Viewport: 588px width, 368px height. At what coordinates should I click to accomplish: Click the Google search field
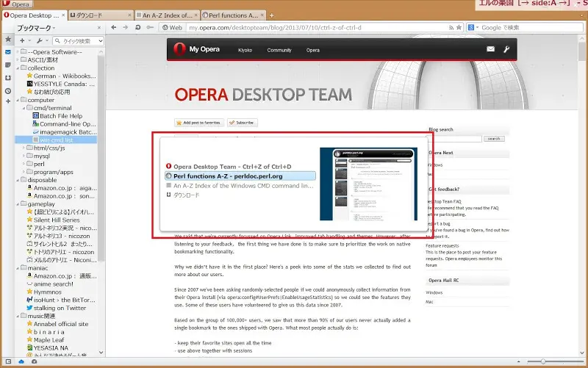531,27
